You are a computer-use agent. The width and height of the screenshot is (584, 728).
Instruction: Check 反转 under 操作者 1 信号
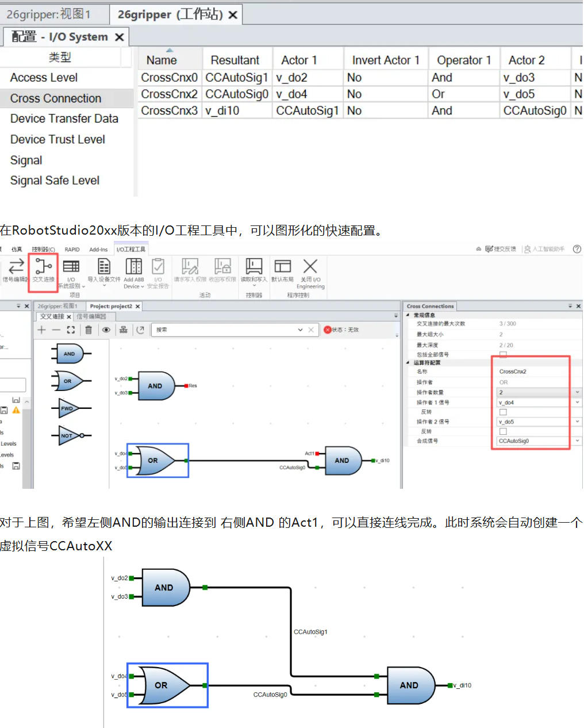click(x=503, y=412)
